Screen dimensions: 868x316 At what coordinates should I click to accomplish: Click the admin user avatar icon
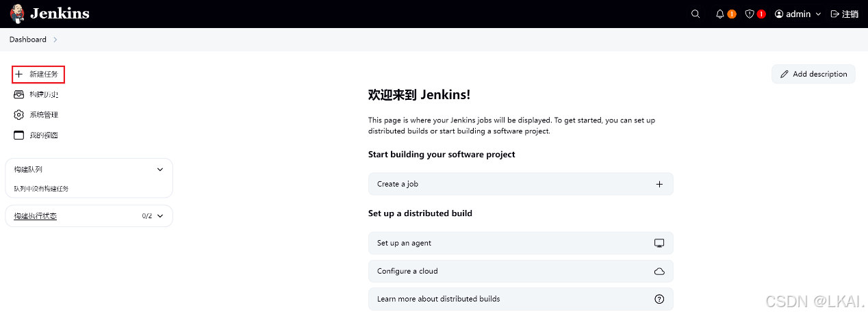(779, 14)
